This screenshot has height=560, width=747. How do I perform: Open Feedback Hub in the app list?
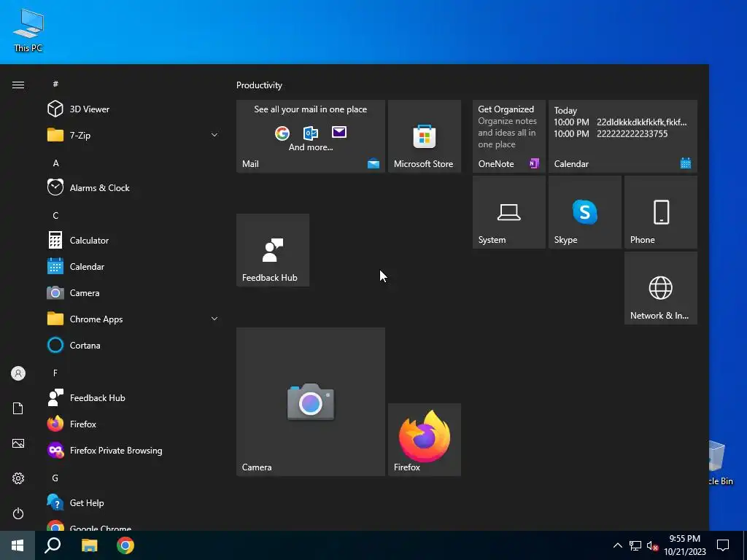coord(133,397)
